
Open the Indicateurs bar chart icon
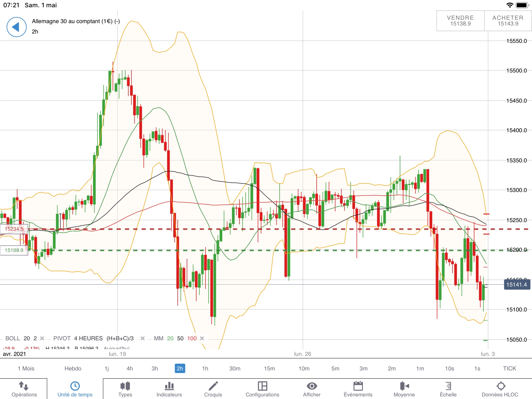(169, 386)
